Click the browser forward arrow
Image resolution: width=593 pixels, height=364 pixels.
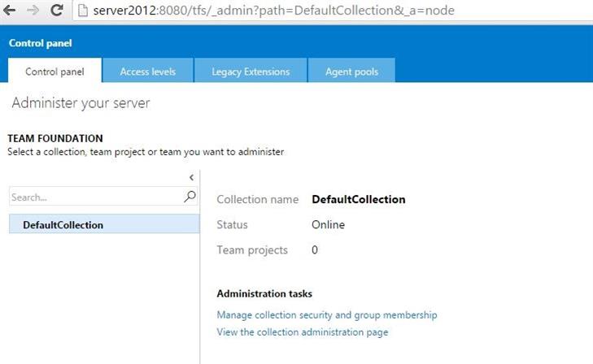tap(33, 11)
